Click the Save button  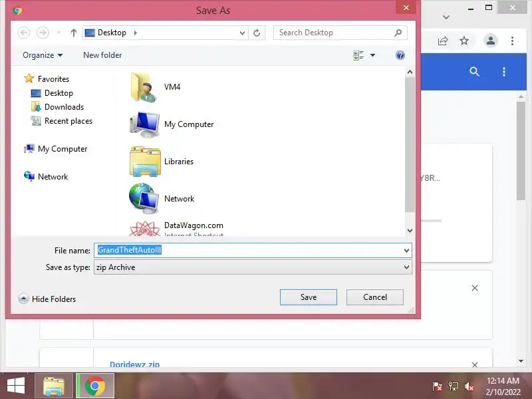tap(309, 297)
